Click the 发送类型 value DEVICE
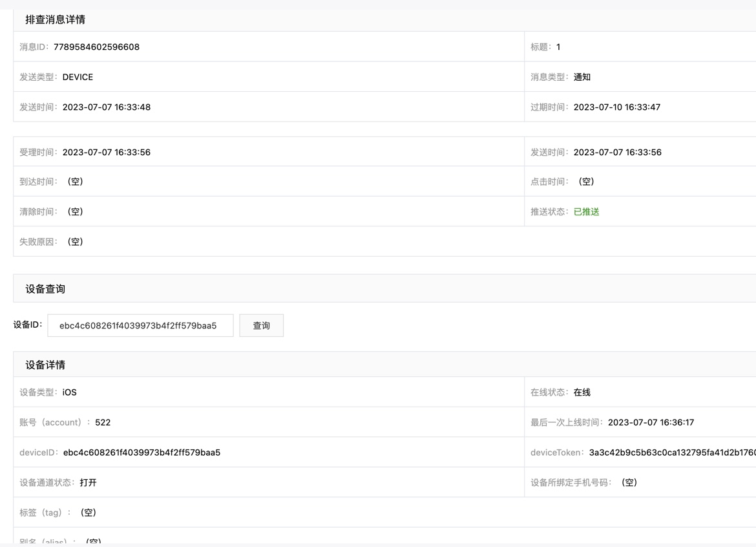Screen dimensions: 756x547 click(78, 77)
